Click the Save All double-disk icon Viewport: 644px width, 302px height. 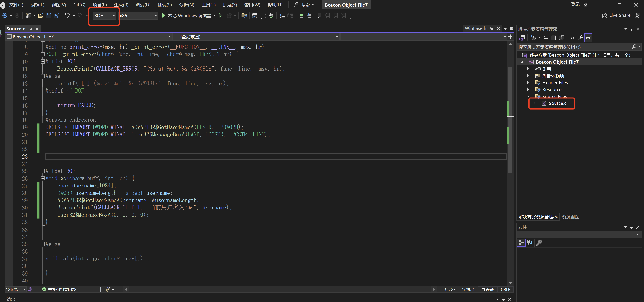coord(57,16)
